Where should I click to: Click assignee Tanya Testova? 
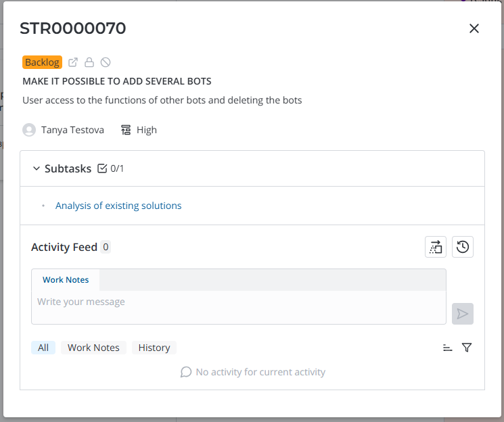point(72,130)
